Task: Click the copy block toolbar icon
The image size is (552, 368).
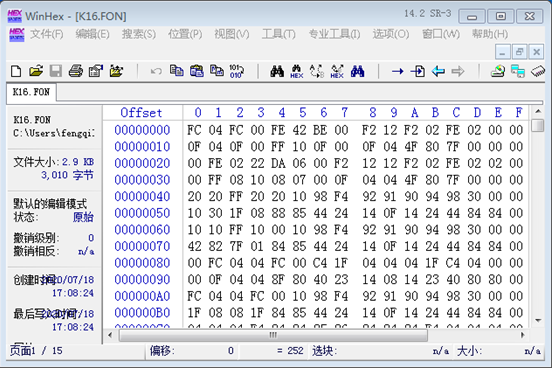Action: 176,71
